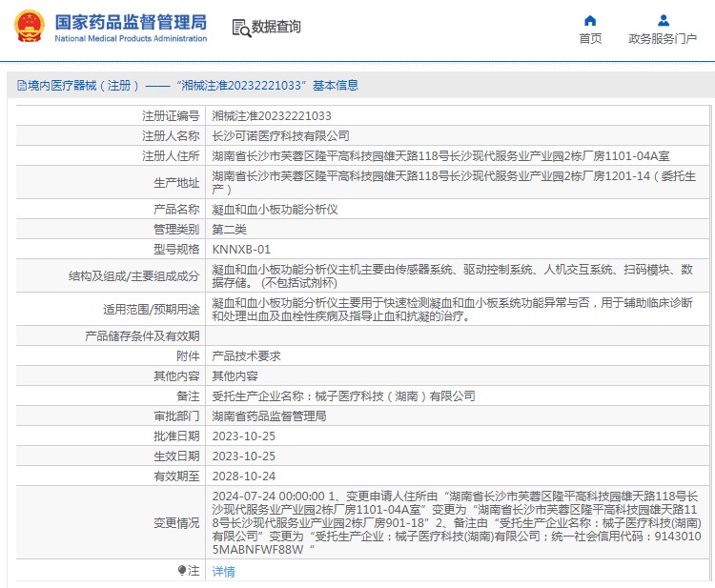715x588 pixels.
Task: Click the 产品储存条件及有效期 label
Action: (142, 336)
